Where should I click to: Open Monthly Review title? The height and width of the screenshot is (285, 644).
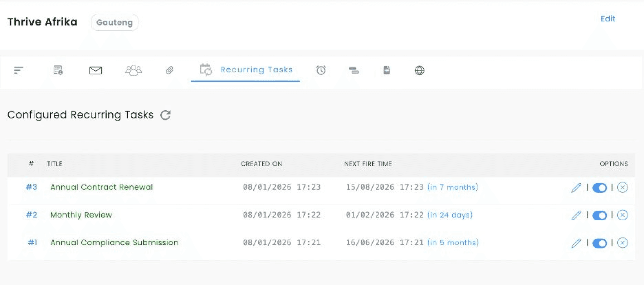81,215
